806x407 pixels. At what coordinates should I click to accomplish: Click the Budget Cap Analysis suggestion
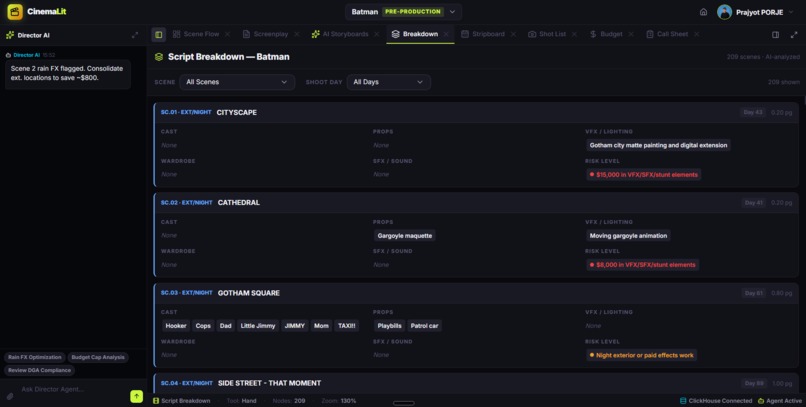(98, 357)
